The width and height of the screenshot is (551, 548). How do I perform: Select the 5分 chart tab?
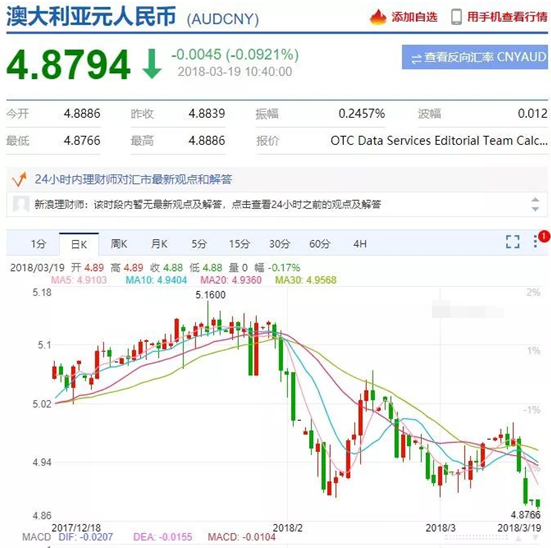point(199,244)
